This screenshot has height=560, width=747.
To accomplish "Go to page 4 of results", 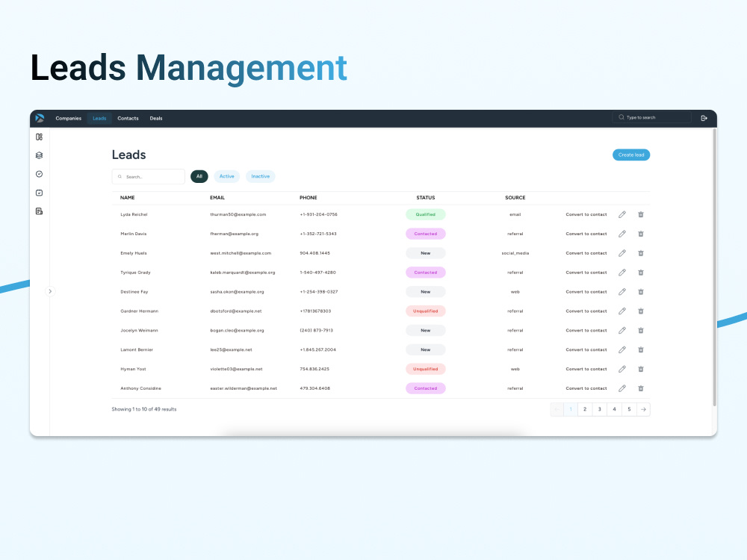I will pyautogui.click(x=615, y=409).
